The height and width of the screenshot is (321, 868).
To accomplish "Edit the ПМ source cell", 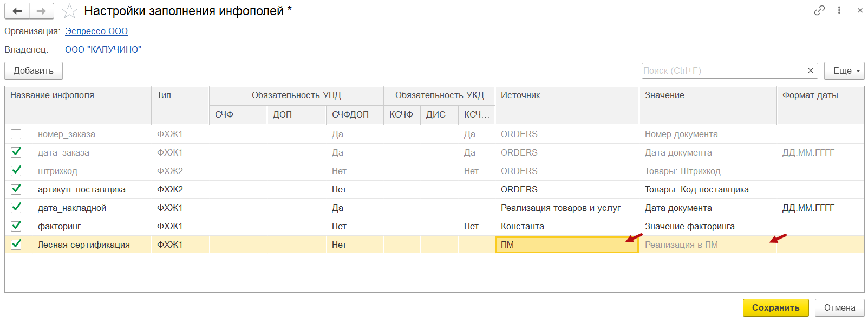I will tap(567, 245).
